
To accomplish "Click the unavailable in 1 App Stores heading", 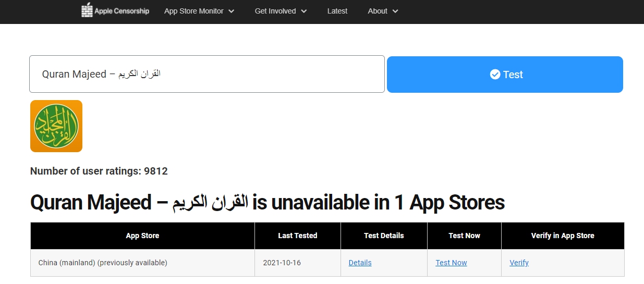I will [268, 202].
